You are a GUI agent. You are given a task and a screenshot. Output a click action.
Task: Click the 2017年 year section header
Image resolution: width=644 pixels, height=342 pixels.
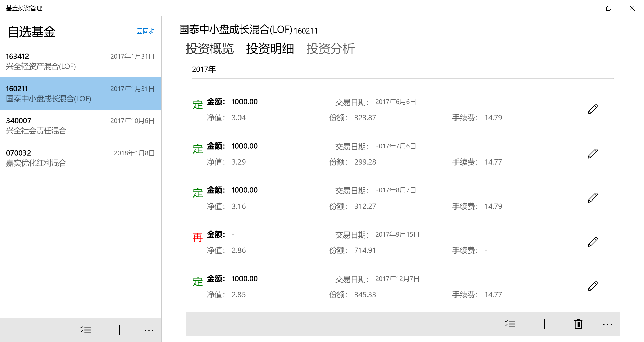click(204, 69)
